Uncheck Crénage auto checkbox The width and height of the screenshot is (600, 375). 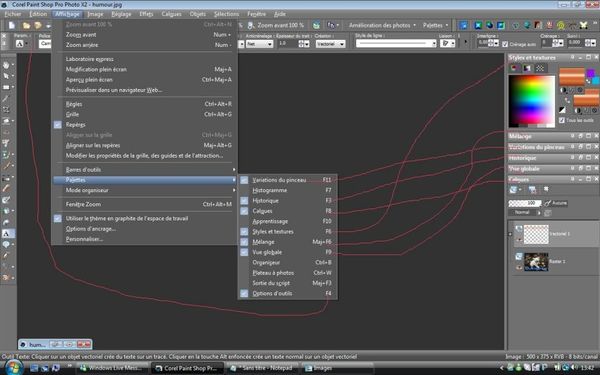[505, 44]
